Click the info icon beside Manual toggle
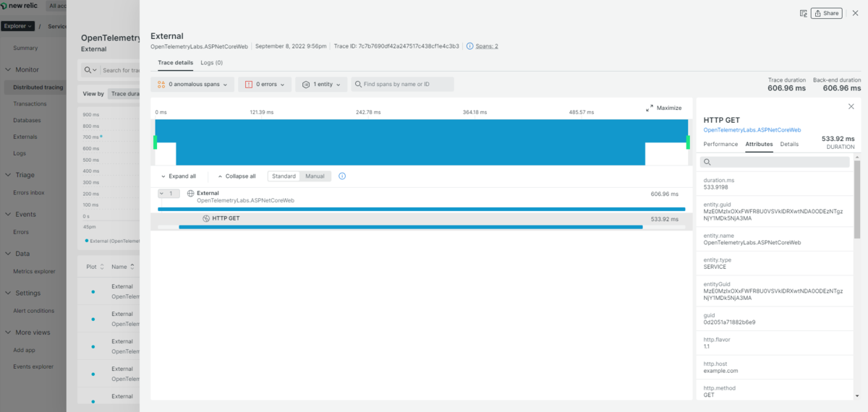 coord(342,176)
